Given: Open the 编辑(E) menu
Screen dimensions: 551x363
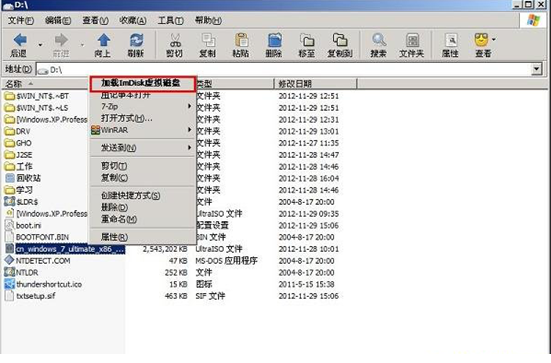Looking at the screenshot, I should pos(58,21).
